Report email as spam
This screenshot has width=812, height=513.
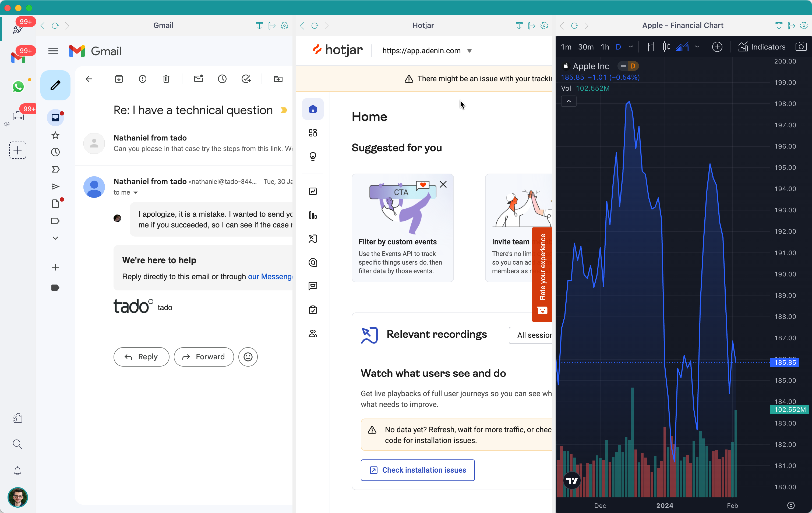pos(143,79)
